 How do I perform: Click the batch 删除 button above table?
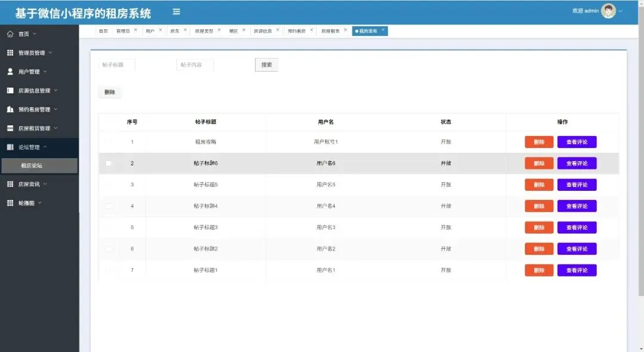tap(110, 92)
